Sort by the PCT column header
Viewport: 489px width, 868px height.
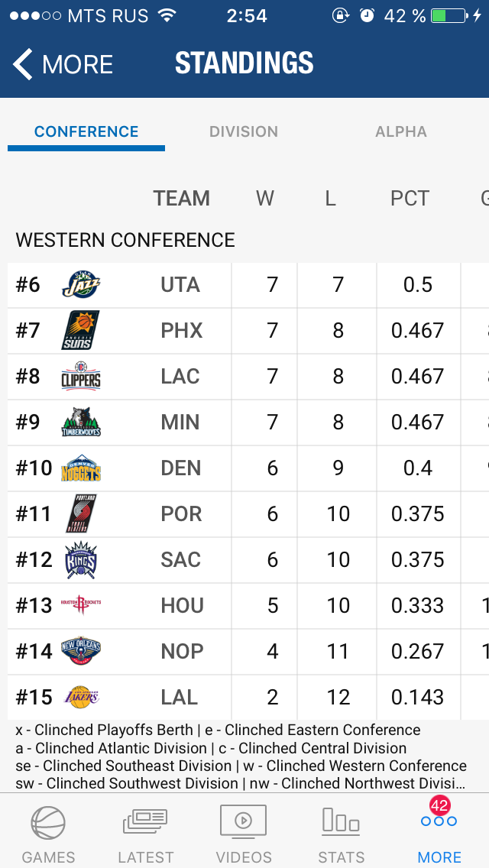pyautogui.click(x=410, y=198)
